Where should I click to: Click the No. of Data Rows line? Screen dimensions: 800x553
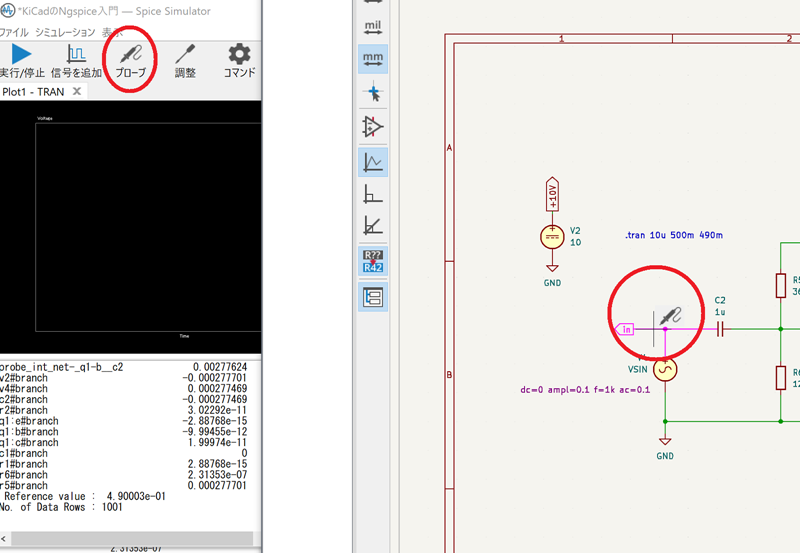(61, 507)
